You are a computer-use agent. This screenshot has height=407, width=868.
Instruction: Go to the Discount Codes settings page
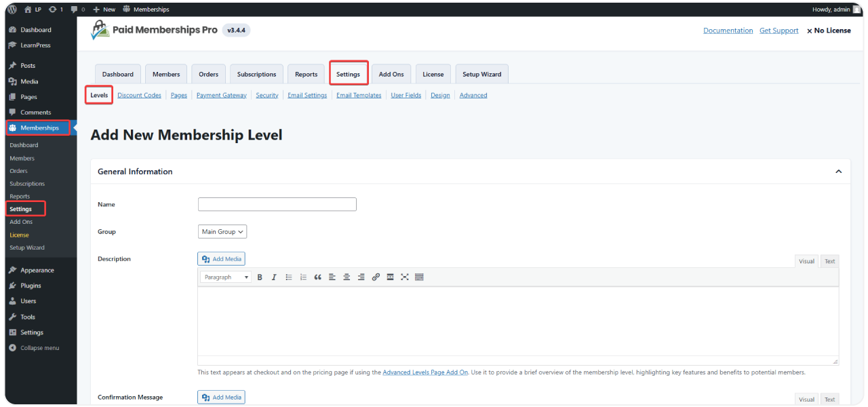tap(139, 95)
